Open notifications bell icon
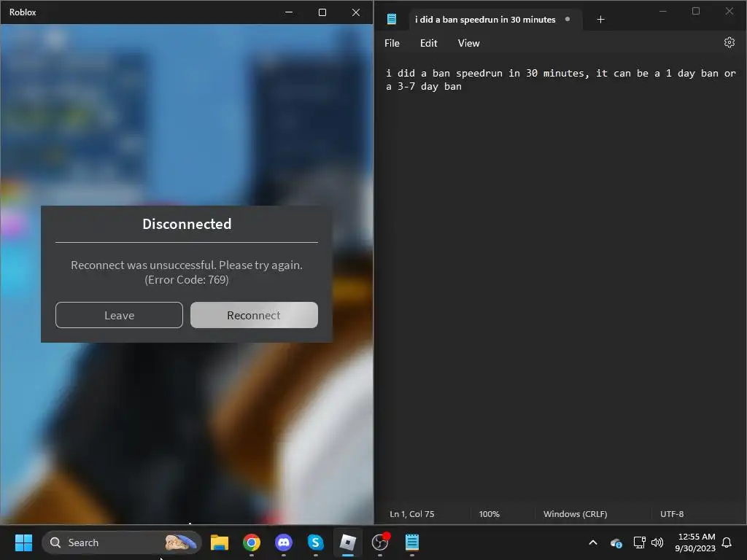The width and height of the screenshot is (747, 560). pos(727,542)
